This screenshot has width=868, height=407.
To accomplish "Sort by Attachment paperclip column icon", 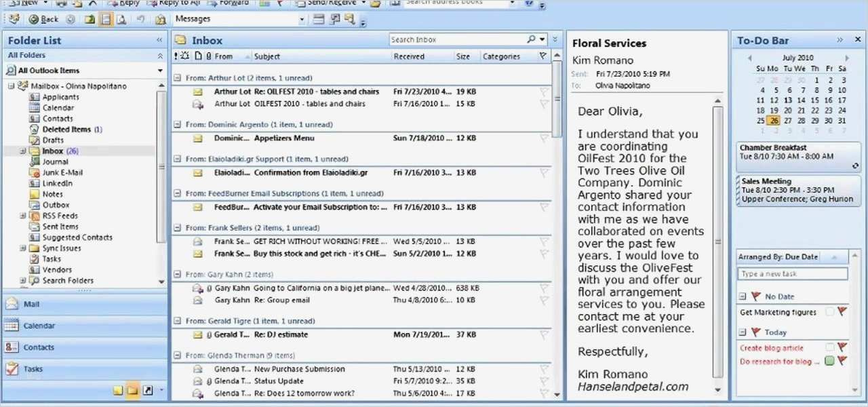I will [x=209, y=56].
